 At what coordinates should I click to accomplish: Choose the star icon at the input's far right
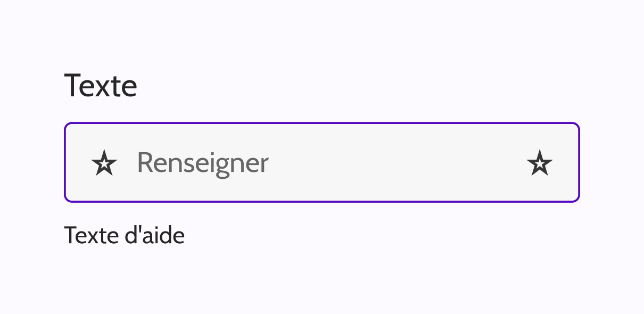point(540,163)
